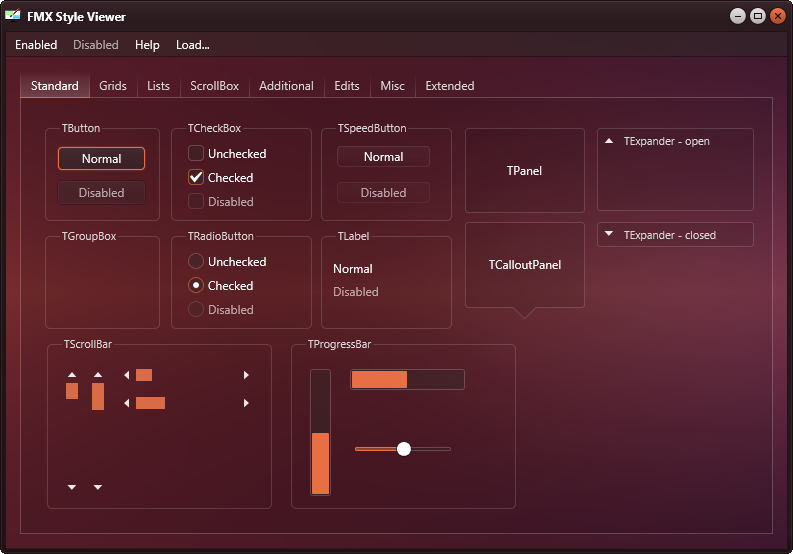This screenshot has height=554, width=793.
Task: Switch to the Edits tab
Action: click(x=347, y=86)
